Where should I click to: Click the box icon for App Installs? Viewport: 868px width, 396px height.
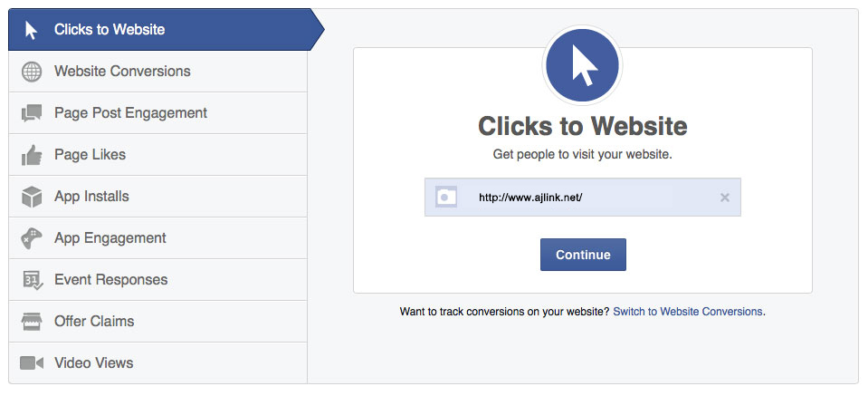tap(32, 197)
